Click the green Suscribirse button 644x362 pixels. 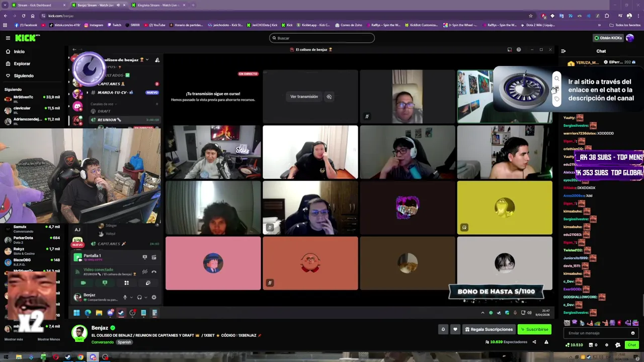tap(534, 329)
